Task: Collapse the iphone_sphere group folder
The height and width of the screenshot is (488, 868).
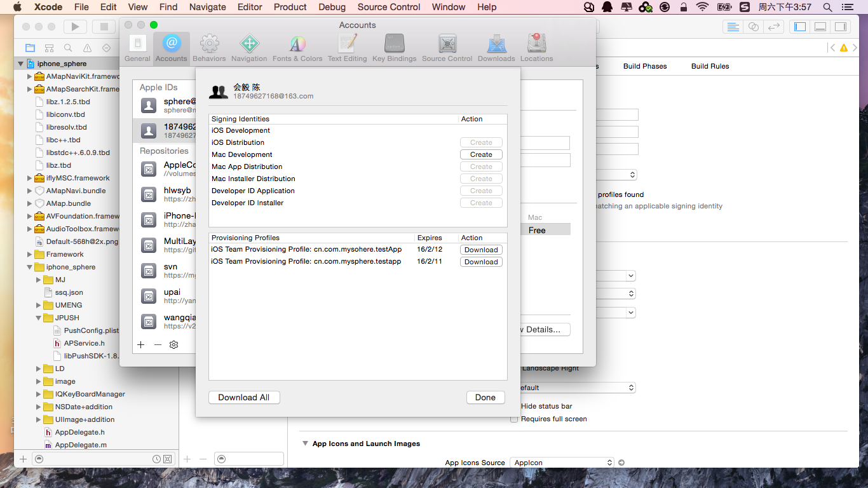Action: (x=29, y=267)
